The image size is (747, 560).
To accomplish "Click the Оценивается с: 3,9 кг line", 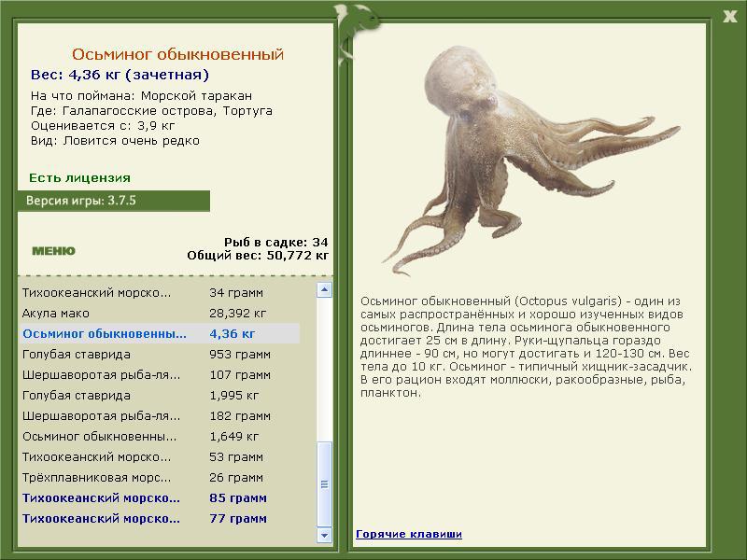I will (103, 126).
